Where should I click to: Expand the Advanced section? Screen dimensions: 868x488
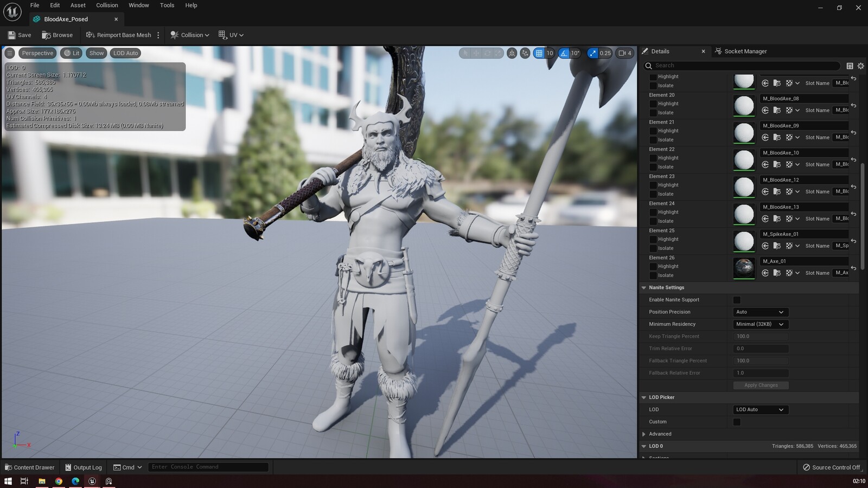[x=644, y=434]
